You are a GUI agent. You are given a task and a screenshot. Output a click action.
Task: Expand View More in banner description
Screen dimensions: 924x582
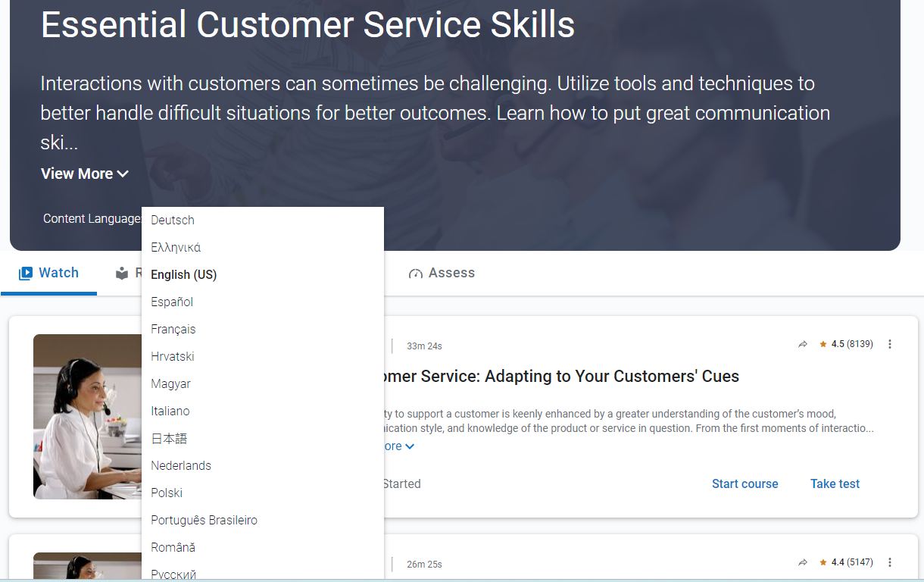(x=85, y=174)
